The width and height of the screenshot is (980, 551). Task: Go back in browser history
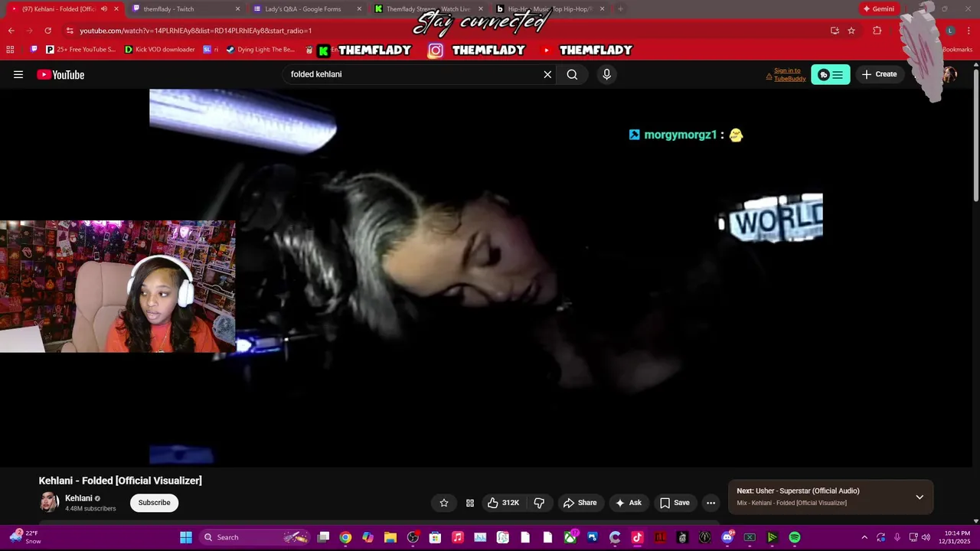click(11, 31)
